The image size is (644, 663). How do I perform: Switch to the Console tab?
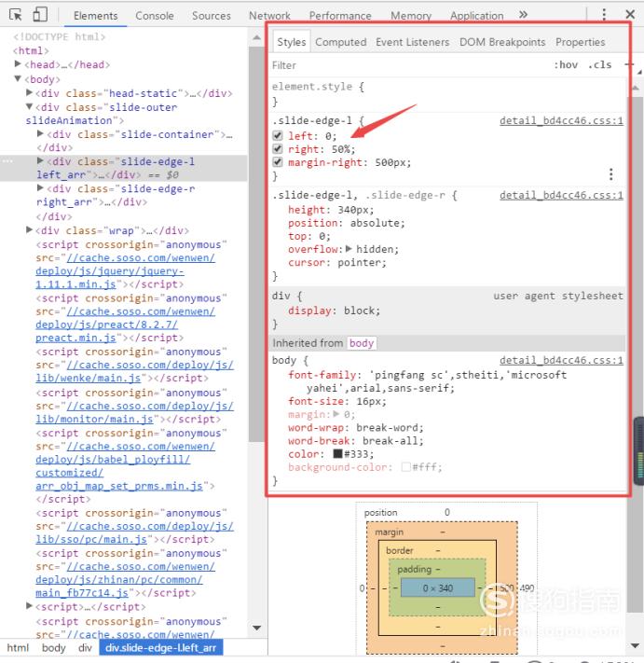click(x=154, y=16)
